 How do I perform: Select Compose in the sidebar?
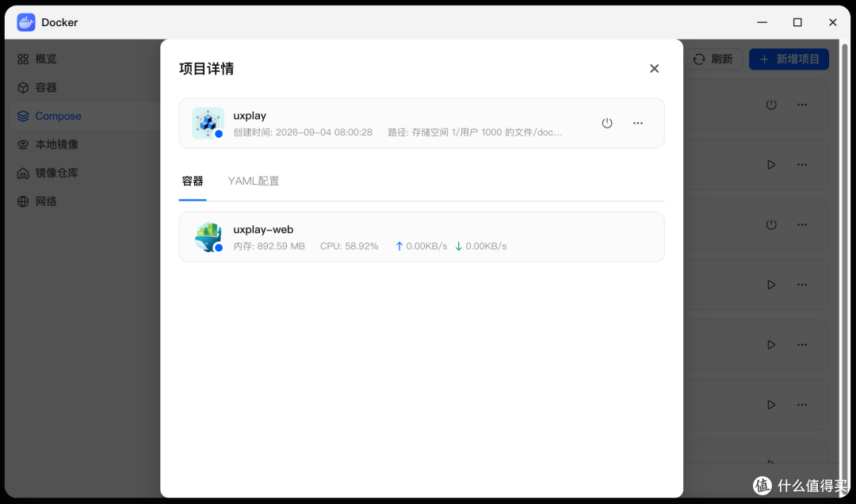[x=58, y=116]
